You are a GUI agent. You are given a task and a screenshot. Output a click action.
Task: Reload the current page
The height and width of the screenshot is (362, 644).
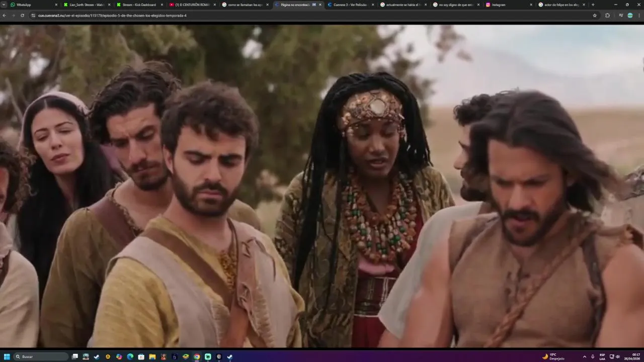click(x=22, y=16)
